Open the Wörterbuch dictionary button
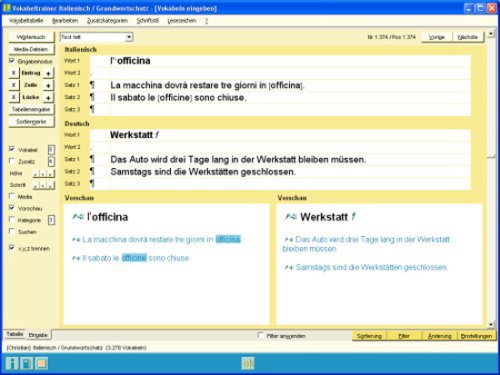Viewport: 500px width, 375px height. coord(31,37)
